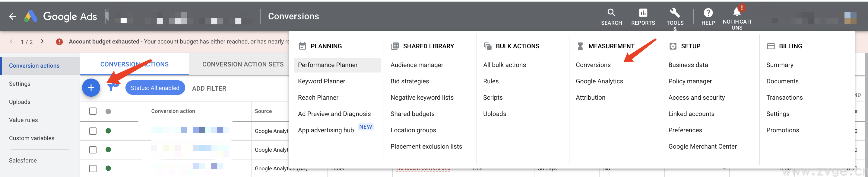Open Value rules in the sidebar
This screenshot has width=868, height=177.
click(x=23, y=120)
